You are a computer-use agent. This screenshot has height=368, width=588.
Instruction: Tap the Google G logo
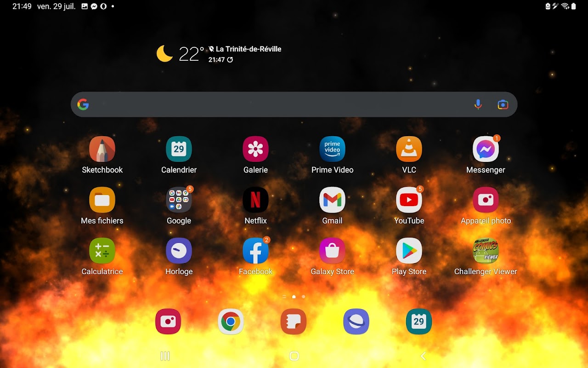click(83, 104)
